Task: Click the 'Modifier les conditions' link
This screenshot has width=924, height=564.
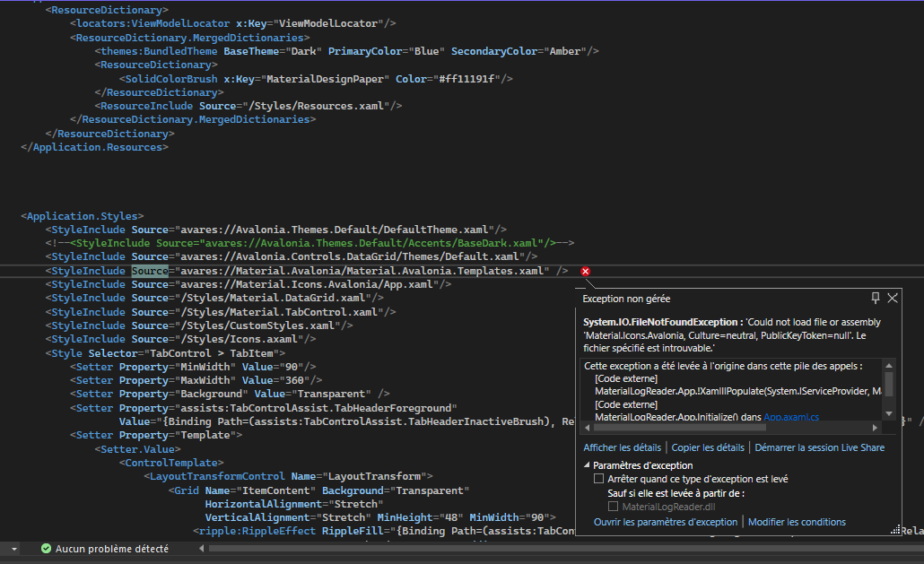Action: [797, 522]
